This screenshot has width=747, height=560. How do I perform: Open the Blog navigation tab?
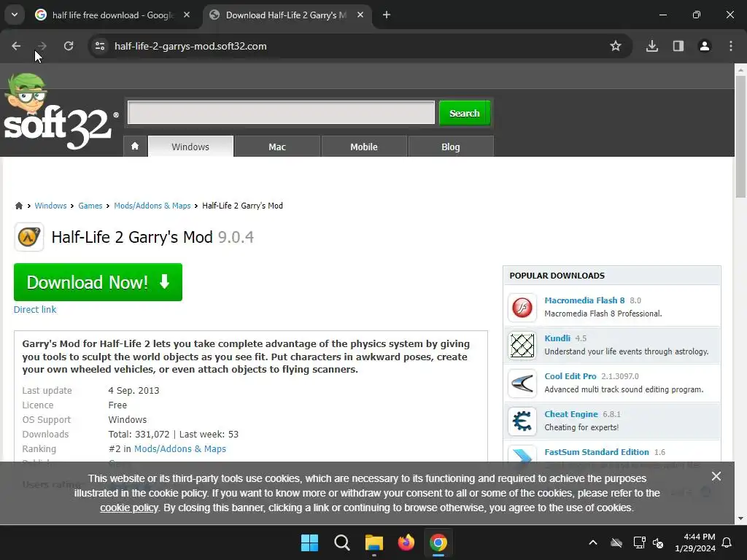pyautogui.click(x=451, y=147)
